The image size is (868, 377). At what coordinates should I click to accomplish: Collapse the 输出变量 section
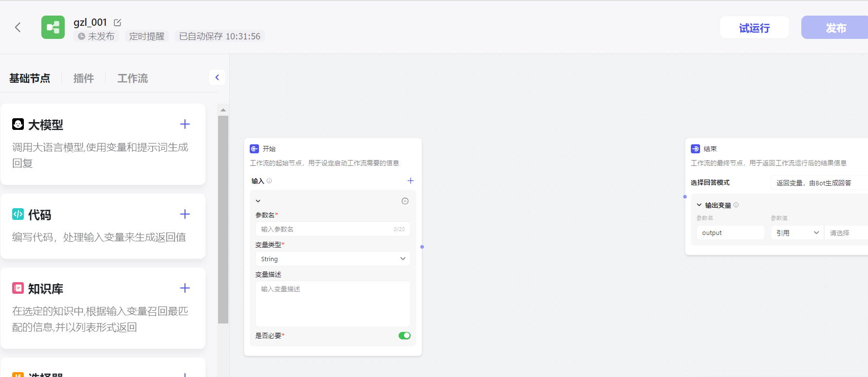pos(699,205)
